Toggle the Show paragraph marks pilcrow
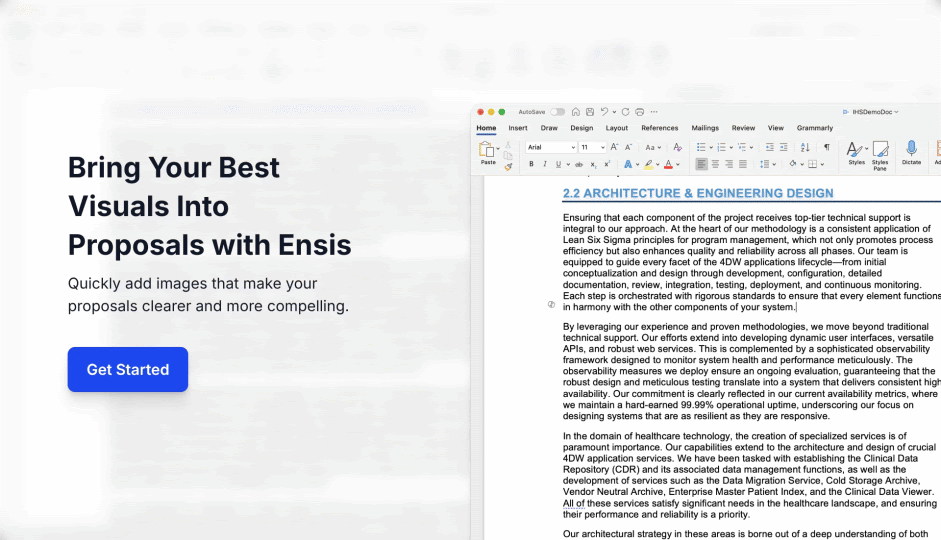Screen dimensions: 941x540 [x=827, y=147]
